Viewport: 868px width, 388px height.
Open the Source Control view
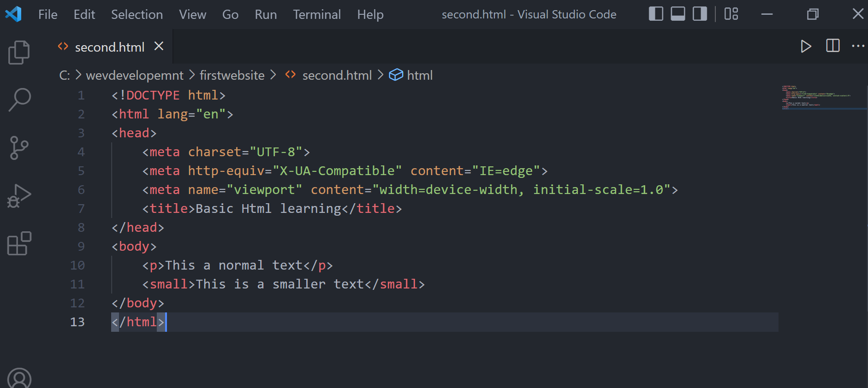coord(19,148)
